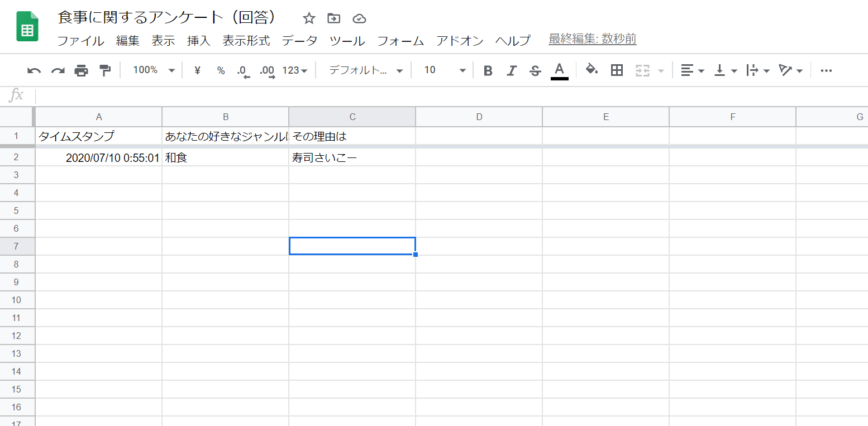The image size is (868, 426).
Task: Open the borders grid icon
Action: (617, 70)
